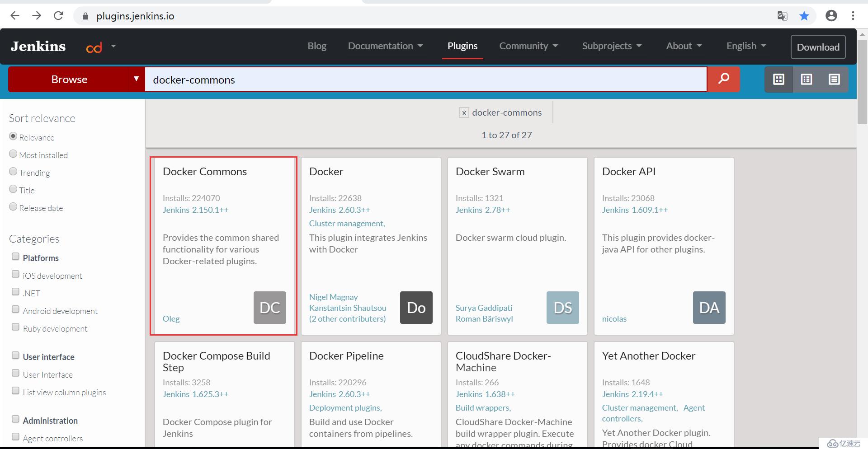Open the About dropdown menu
868x449 pixels.
684,46
